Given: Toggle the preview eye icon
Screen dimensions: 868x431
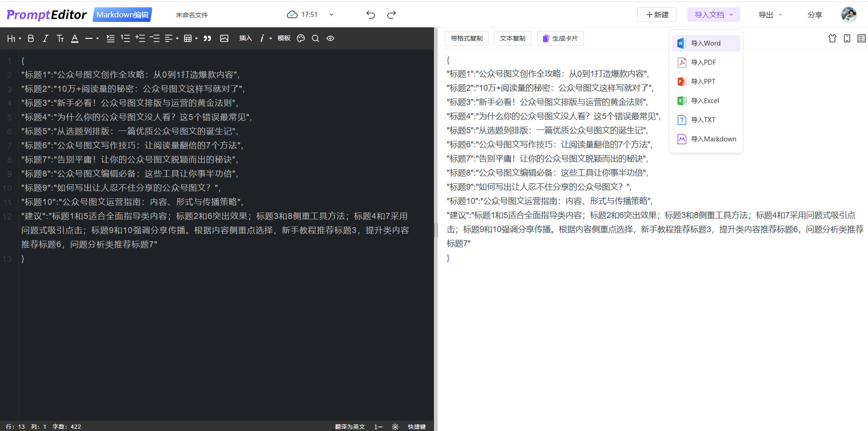Looking at the screenshot, I should click(330, 38).
